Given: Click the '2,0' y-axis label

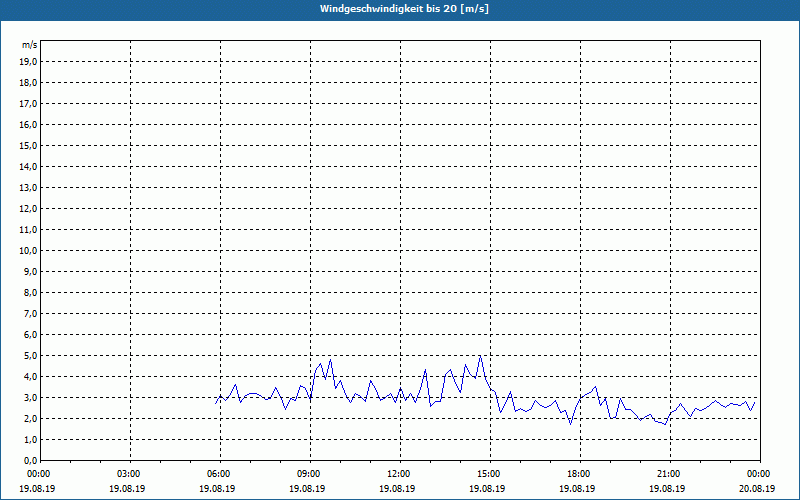Looking at the screenshot, I should [30, 418].
